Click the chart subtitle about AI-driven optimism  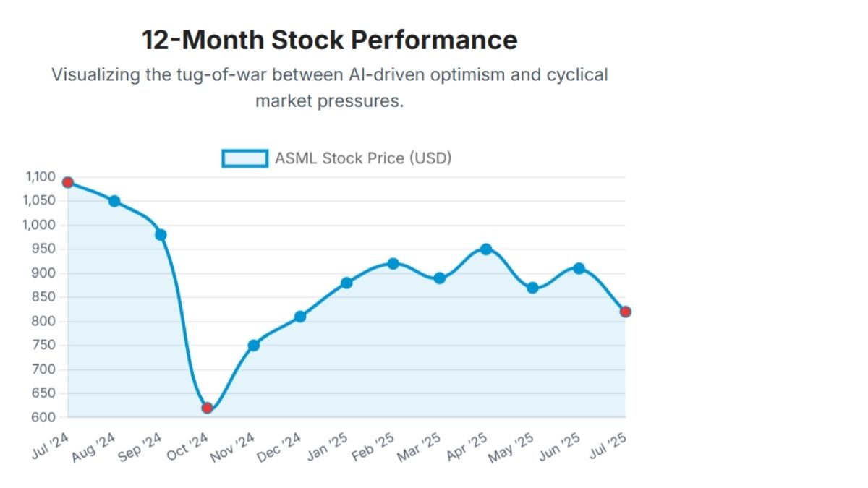point(329,87)
